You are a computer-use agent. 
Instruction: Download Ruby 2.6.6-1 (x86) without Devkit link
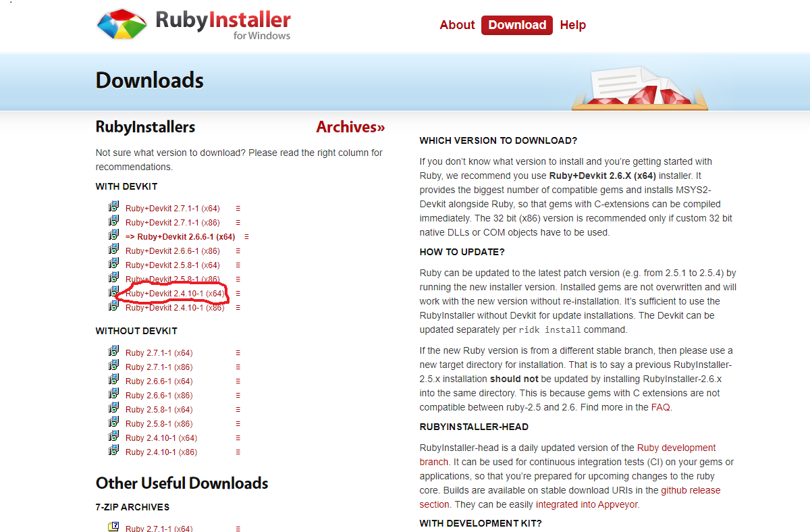[159, 396]
